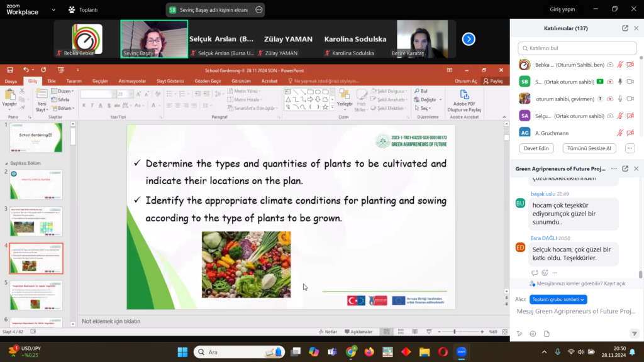Viewport: 644px width, 362px height.
Task: Focus the Katılımcı bul search field
Action: [576, 48]
